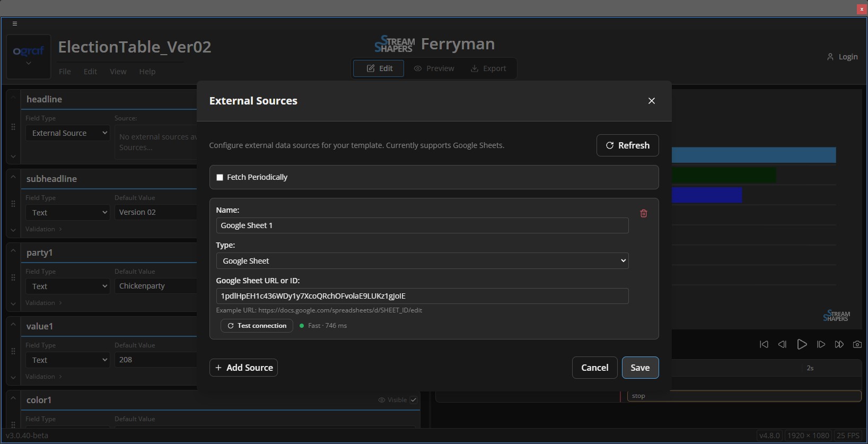Open the Help menu

(x=147, y=72)
